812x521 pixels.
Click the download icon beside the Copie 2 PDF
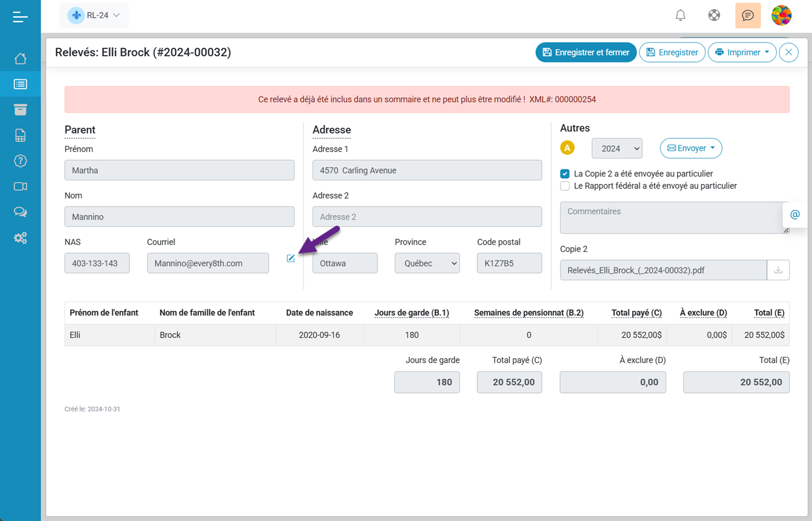pos(778,270)
